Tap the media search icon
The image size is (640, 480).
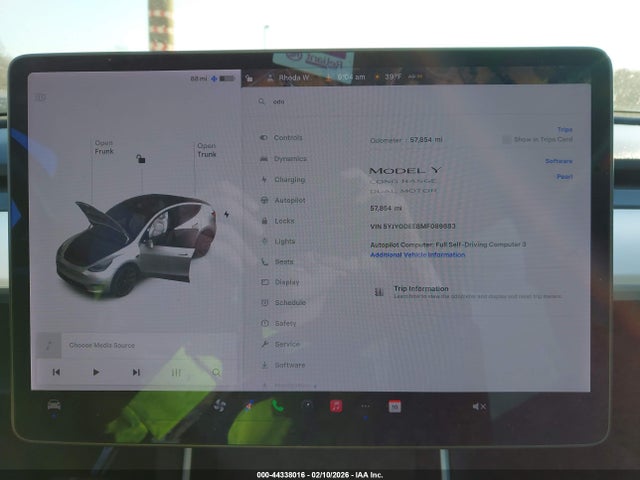click(216, 372)
